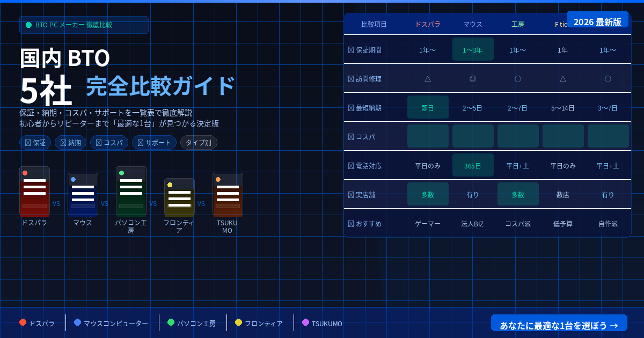Click the フロンティア PC tower icon

179,197
